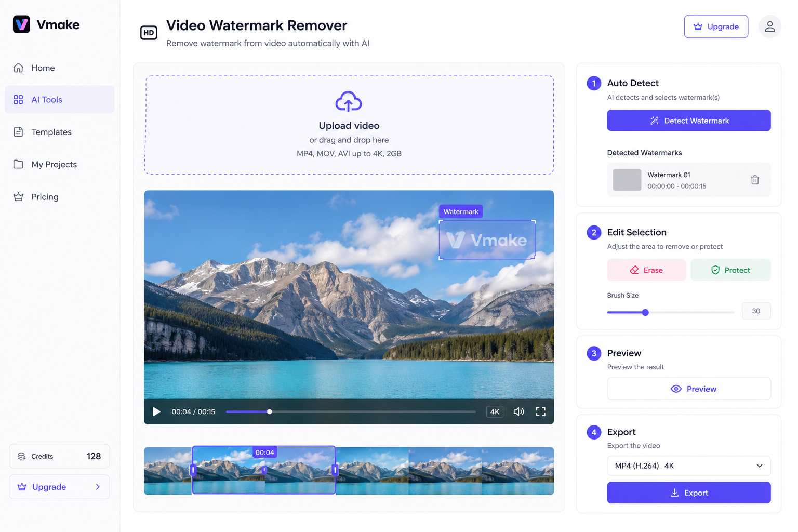Viewport: 798px width, 532px height.
Task: Enter fullscreen mode
Action: click(541, 412)
